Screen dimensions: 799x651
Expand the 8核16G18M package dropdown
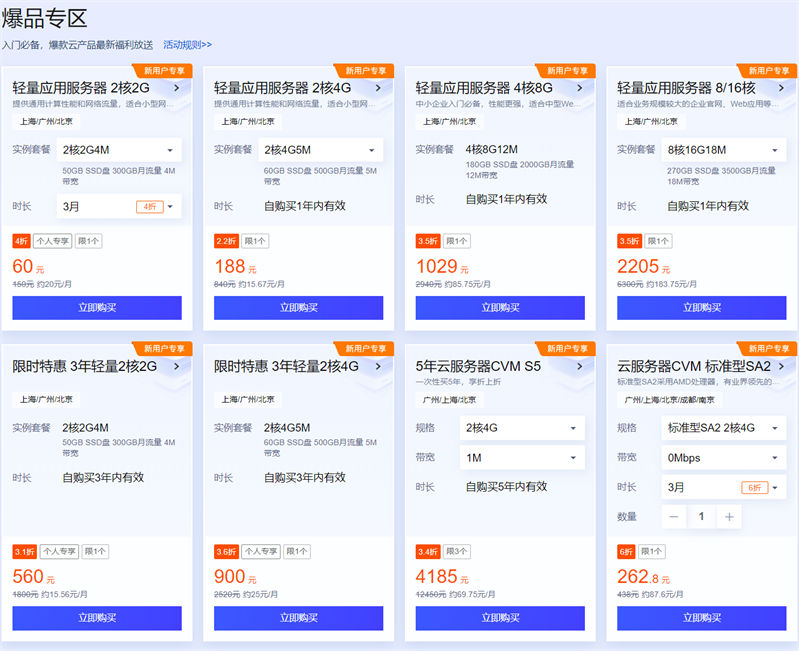(724, 150)
